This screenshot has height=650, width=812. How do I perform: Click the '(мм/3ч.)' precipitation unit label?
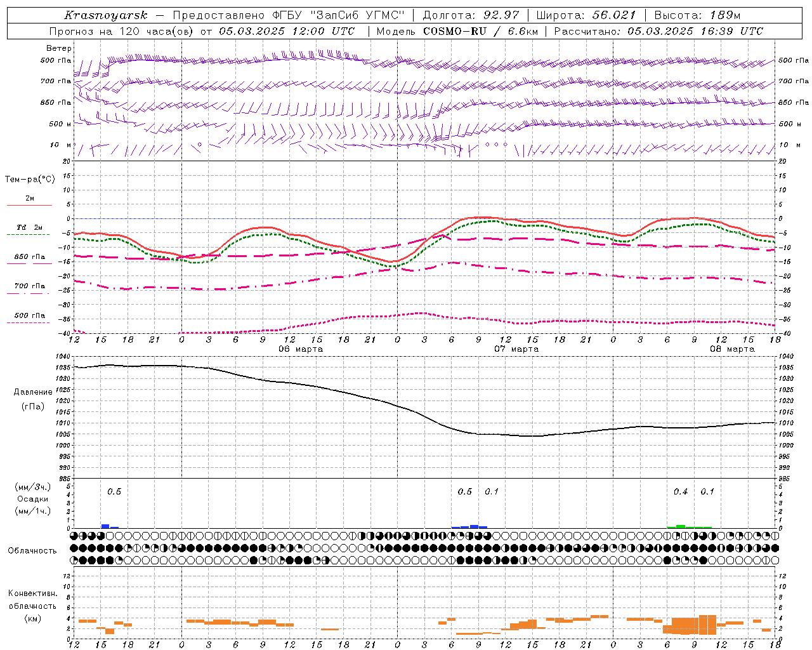[33, 487]
